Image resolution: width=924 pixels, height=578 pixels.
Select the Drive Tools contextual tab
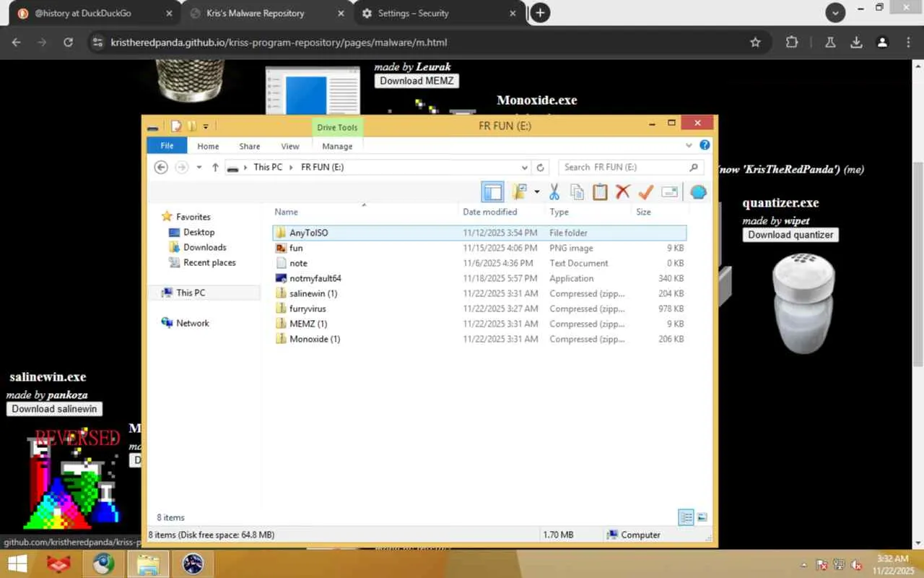337,128
